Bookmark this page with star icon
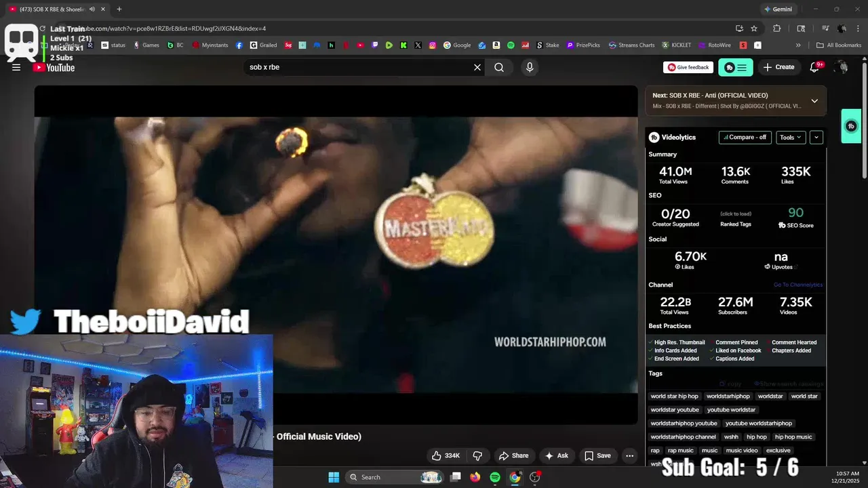The image size is (868, 488). pos(754,28)
